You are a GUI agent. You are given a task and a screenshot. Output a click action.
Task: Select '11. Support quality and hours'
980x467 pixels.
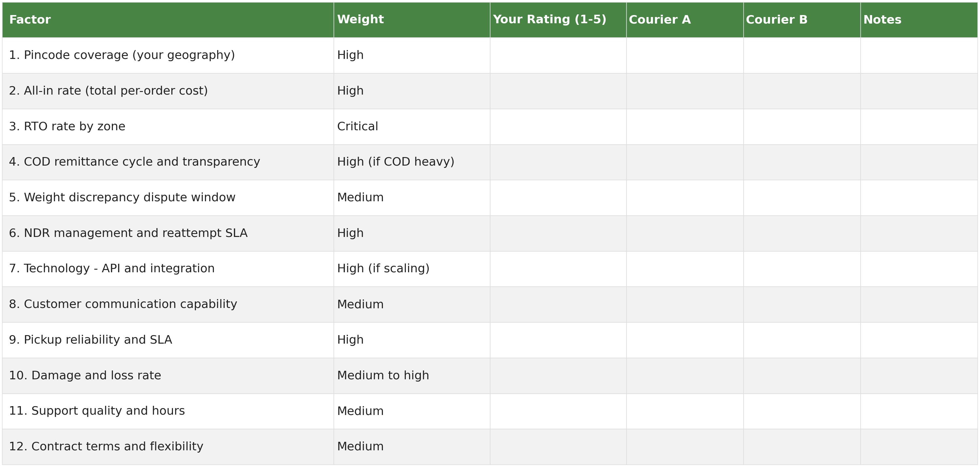point(168,411)
